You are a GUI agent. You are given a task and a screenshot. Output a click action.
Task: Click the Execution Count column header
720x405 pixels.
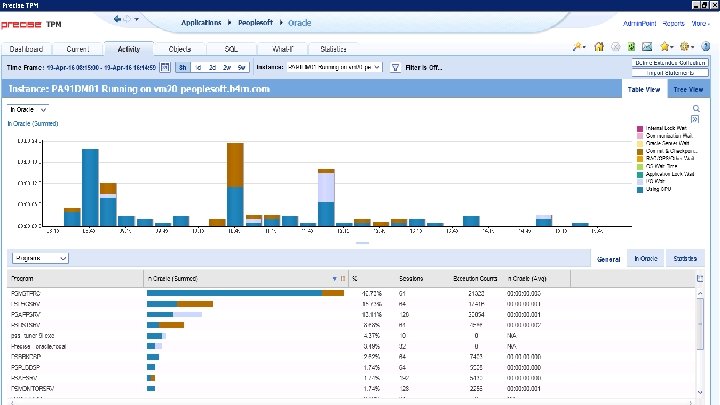click(475, 279)
